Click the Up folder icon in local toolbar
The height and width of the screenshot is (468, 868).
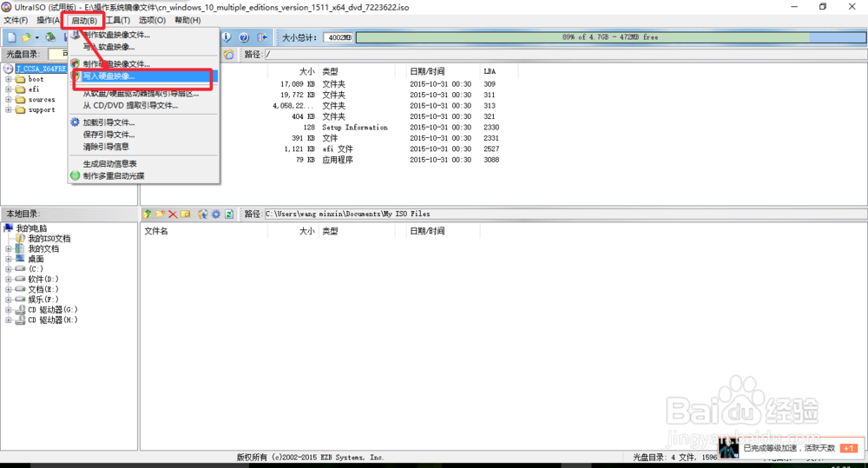pos(148,214)
